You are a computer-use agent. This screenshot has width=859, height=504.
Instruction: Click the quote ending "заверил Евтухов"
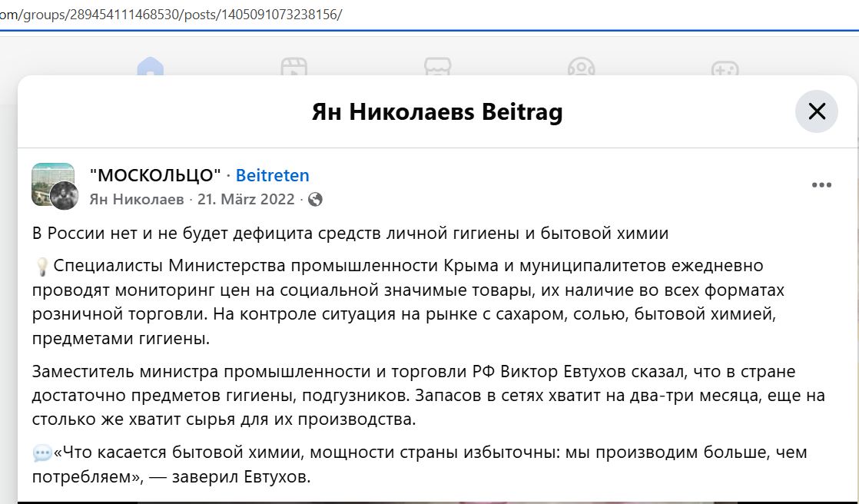pyautogui.click(x=419, y=465)
